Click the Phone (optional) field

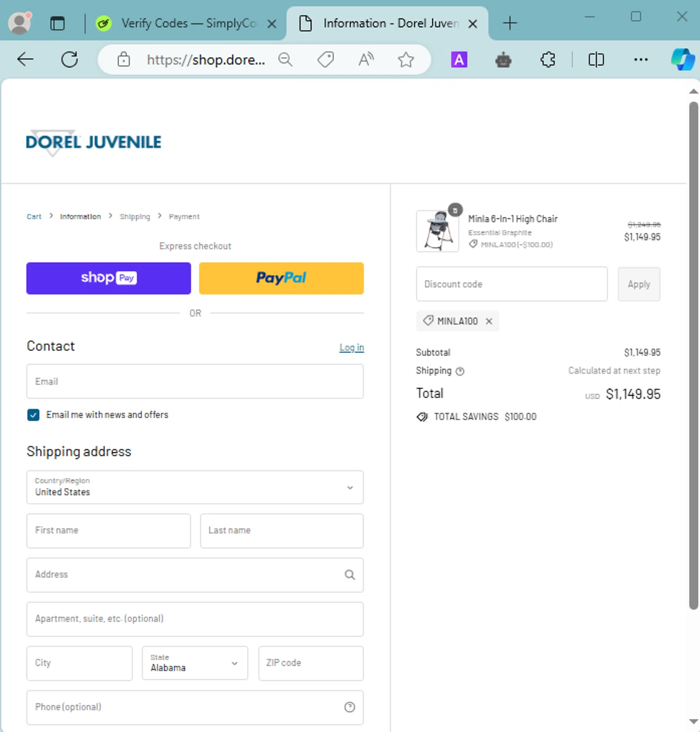click(x=195, y=707)
